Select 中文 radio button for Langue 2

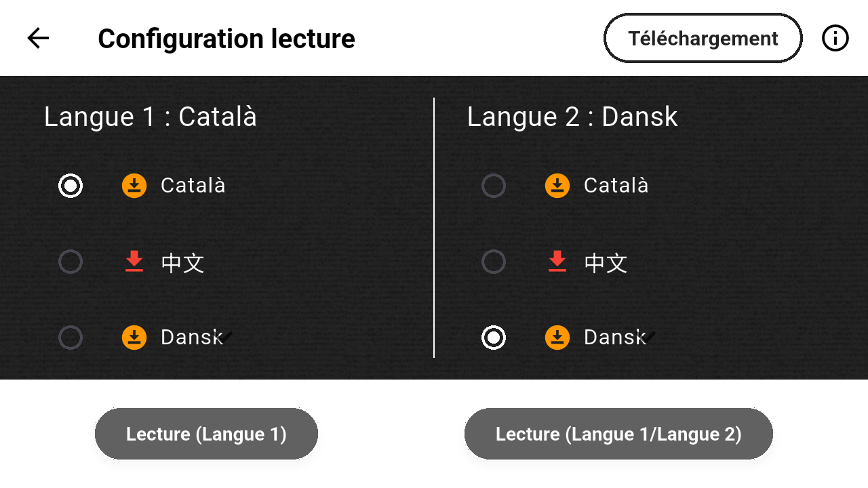[x=494, y=262]
